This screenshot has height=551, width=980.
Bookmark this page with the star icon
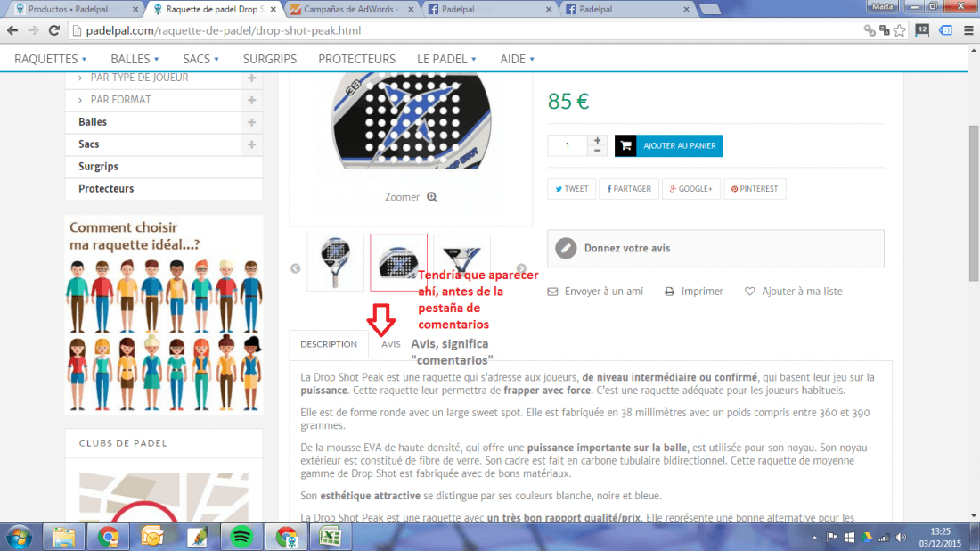(900, 30)
